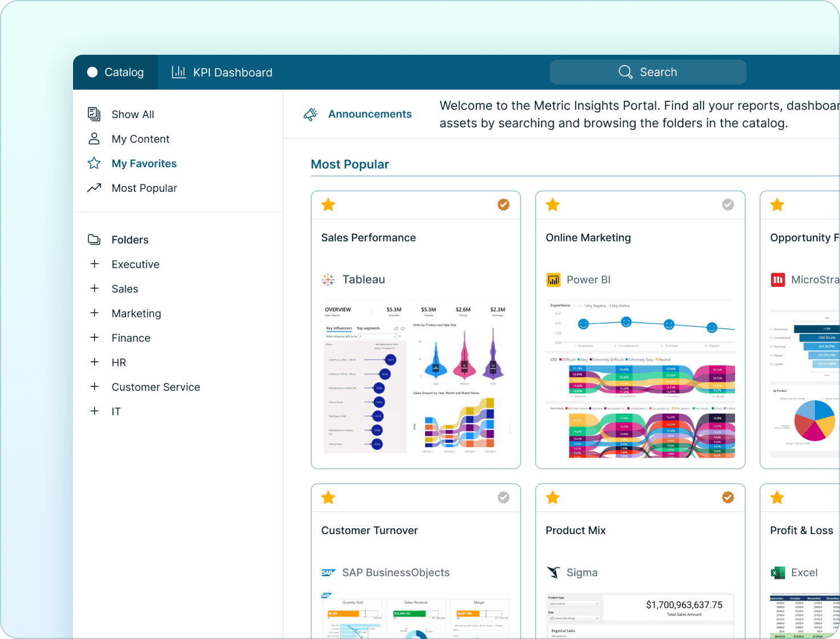Click the Power BI logo icon

tap(554, 280)
